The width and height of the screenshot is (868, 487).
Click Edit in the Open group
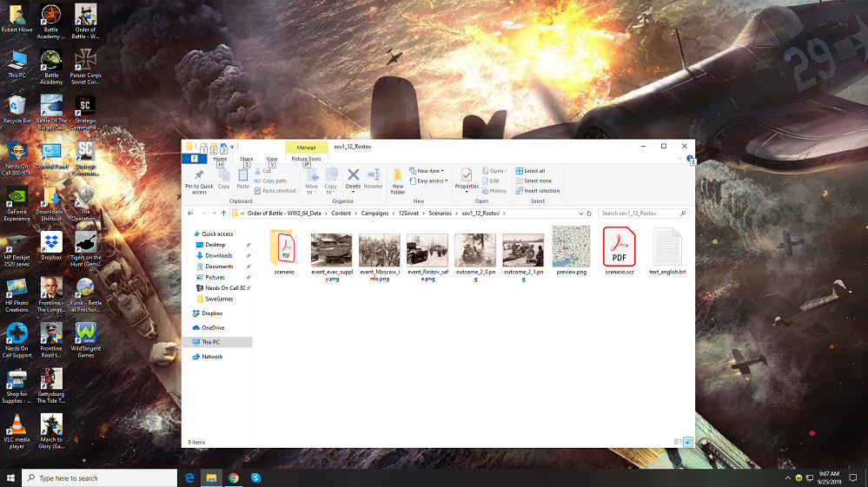point(490,181)
